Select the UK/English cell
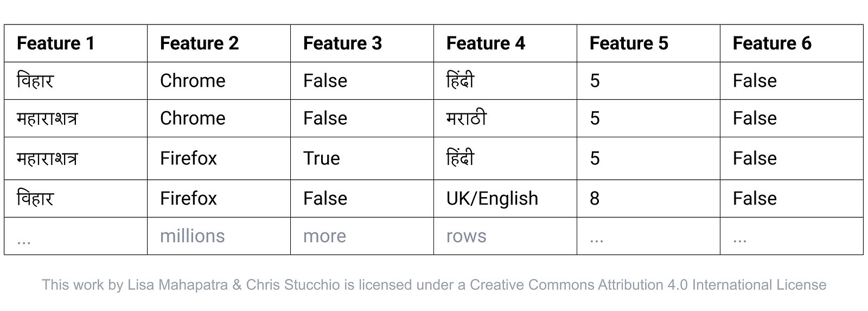Viewport: 868px width, 311px height. point(492,199)
